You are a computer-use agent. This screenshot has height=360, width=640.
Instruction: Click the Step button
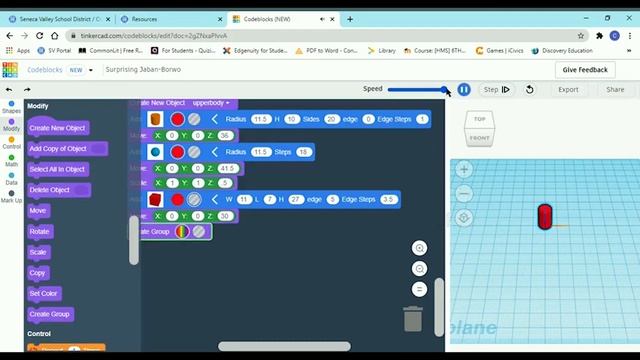[x=496, y=89]
